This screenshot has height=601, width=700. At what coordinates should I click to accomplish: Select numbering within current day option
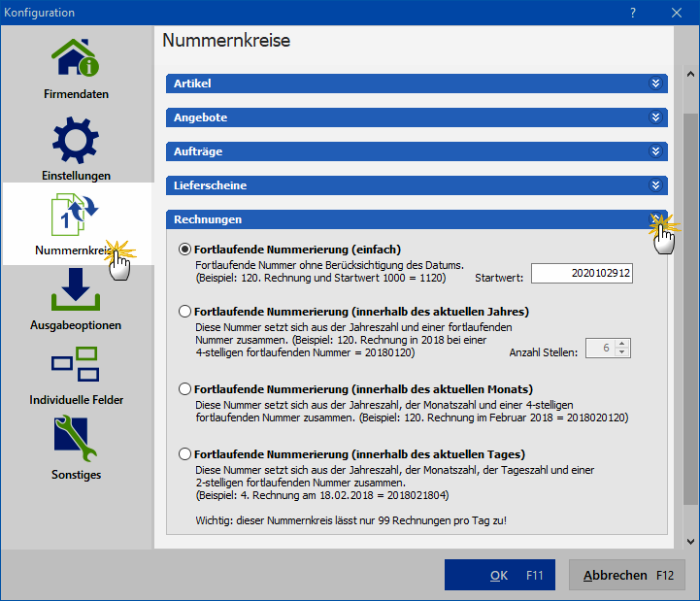point(185,454)
